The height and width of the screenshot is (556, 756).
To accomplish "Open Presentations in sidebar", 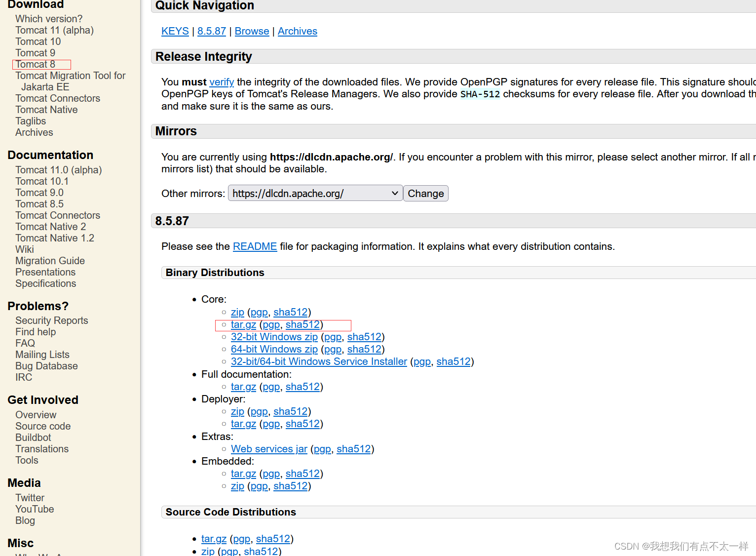I will [45, 272].
